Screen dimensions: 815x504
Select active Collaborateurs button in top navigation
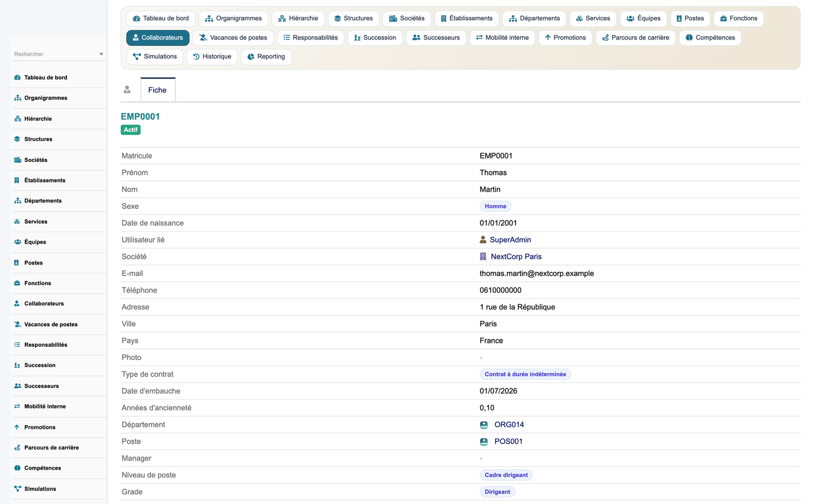coord(158,38)
